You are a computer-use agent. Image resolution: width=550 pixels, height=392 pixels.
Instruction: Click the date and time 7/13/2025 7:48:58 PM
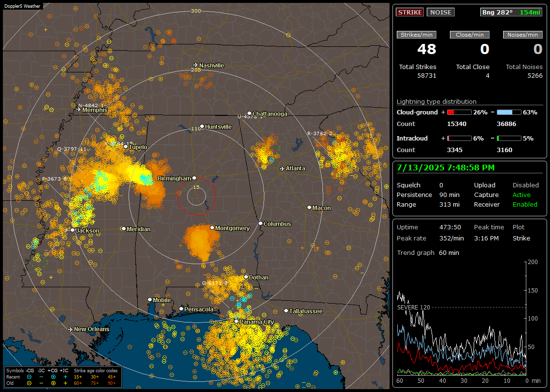446,168
